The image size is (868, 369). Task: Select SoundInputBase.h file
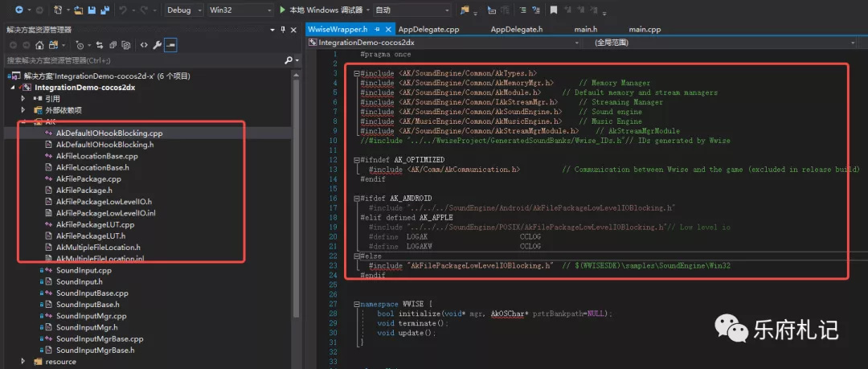88,305
